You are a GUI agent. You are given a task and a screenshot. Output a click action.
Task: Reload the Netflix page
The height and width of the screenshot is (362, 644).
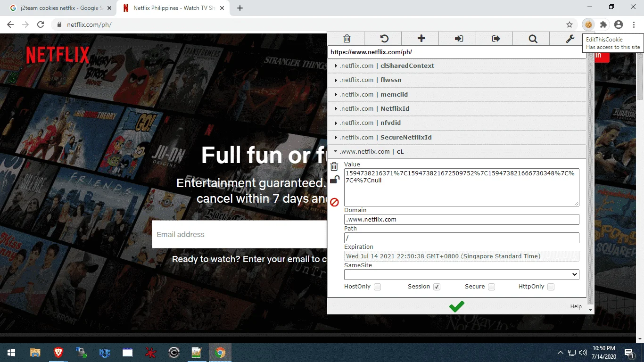(x=41, y=25)
